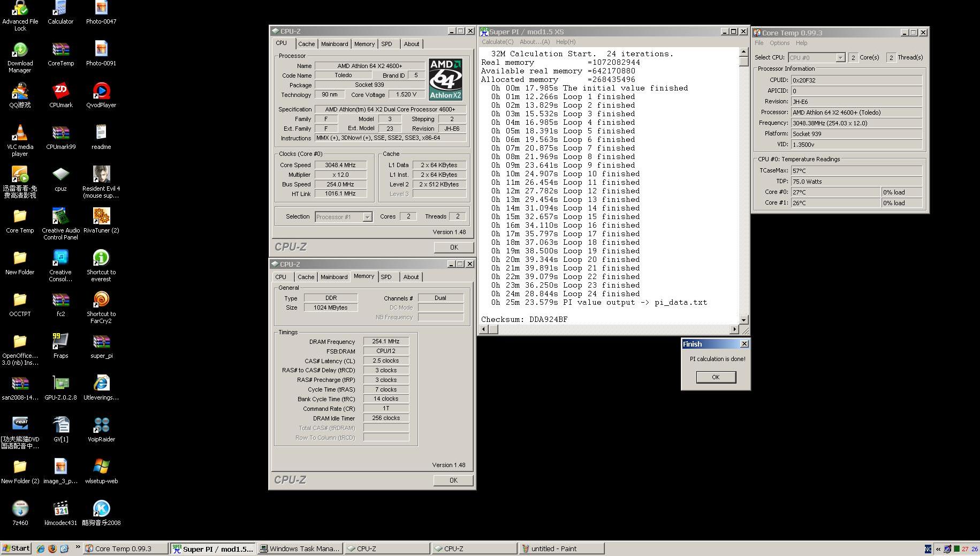
Task: Open Internet Explorer from quick launch bar
Action: [40, 549]
